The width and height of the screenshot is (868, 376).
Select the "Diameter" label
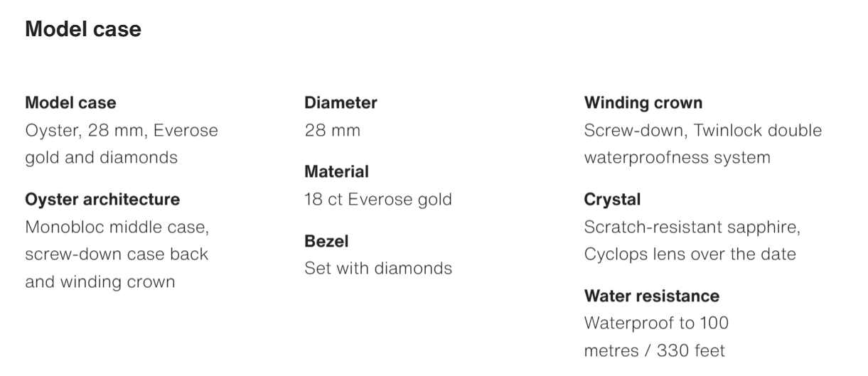click(341, 102)
